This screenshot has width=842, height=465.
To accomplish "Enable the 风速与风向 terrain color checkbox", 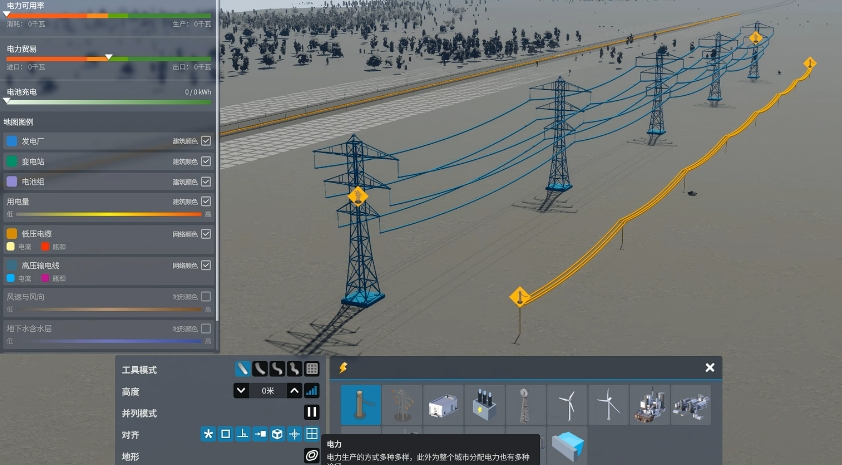I will click(206, 296).
